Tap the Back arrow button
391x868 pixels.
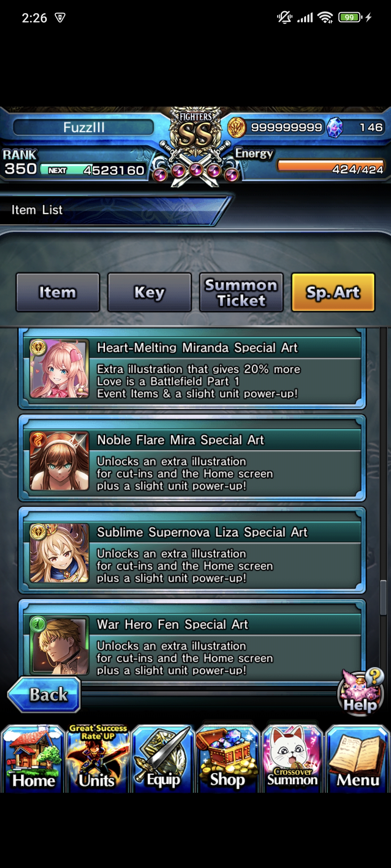point(44,695)
